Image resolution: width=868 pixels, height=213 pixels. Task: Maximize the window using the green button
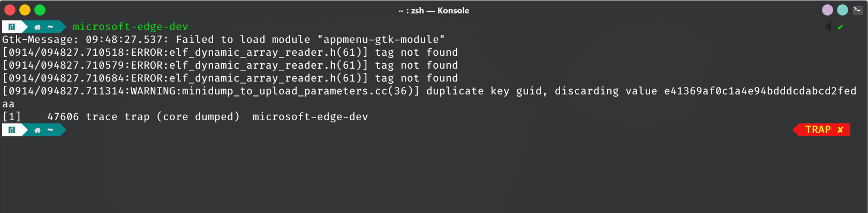pyautogui.click(x=40, y=10)
